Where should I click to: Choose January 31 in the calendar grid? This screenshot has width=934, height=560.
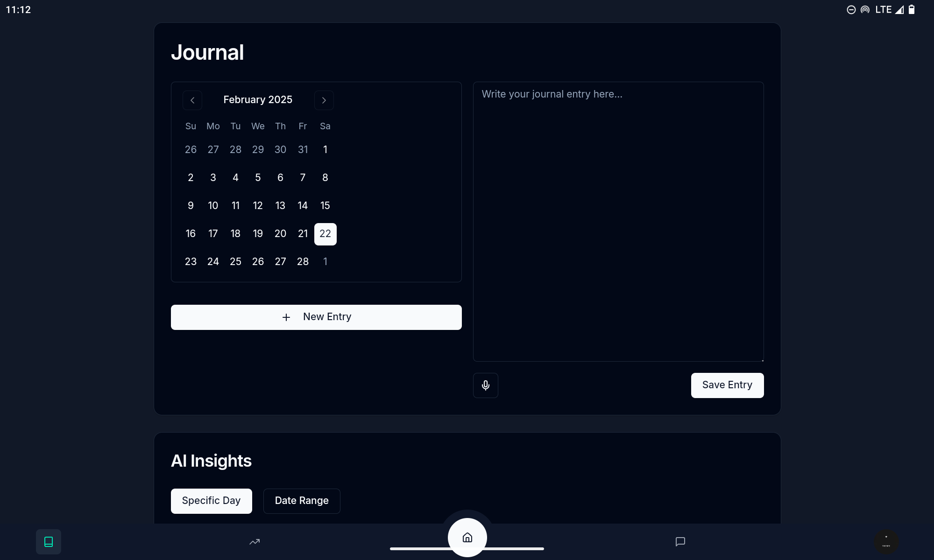pyautogui.click(x=303, y=150)
